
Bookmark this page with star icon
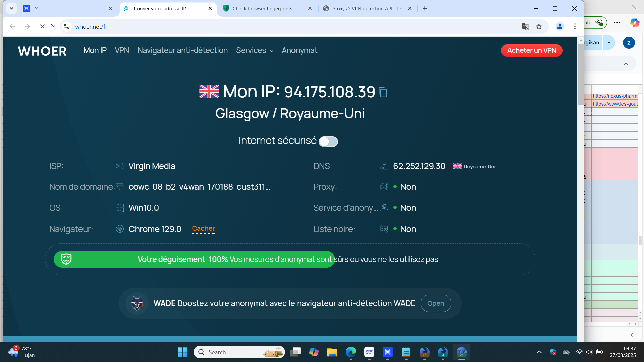pyautogui.click(x=539, y=27)
